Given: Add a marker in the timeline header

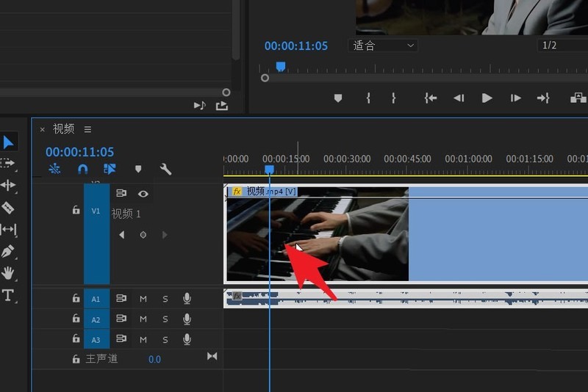Looking at the screenshot, I should (x=137, y=169).
